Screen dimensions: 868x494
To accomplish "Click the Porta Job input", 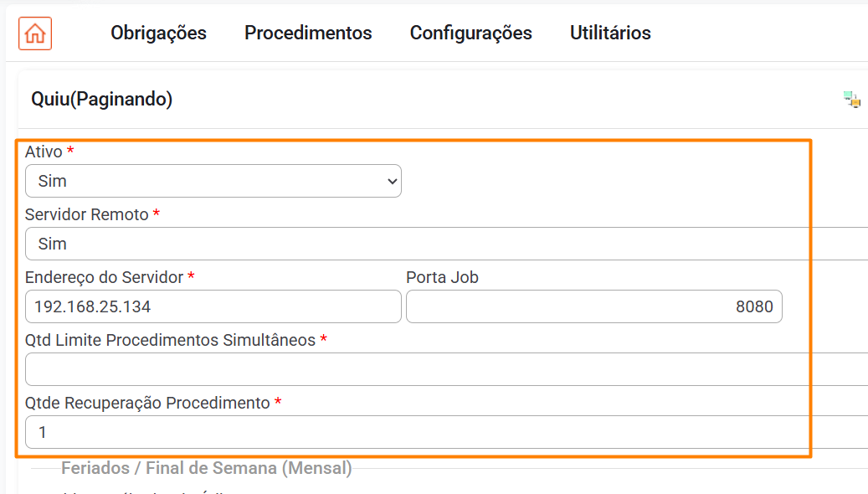I will (593, 306).
